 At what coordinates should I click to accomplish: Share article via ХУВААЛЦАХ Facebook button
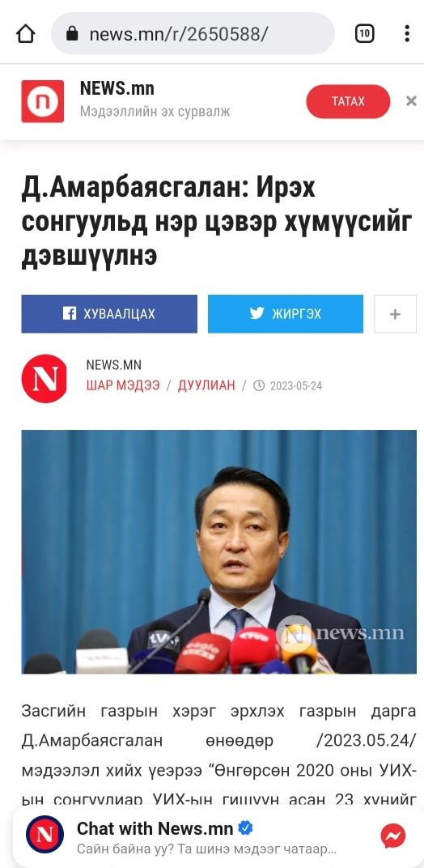109,314
